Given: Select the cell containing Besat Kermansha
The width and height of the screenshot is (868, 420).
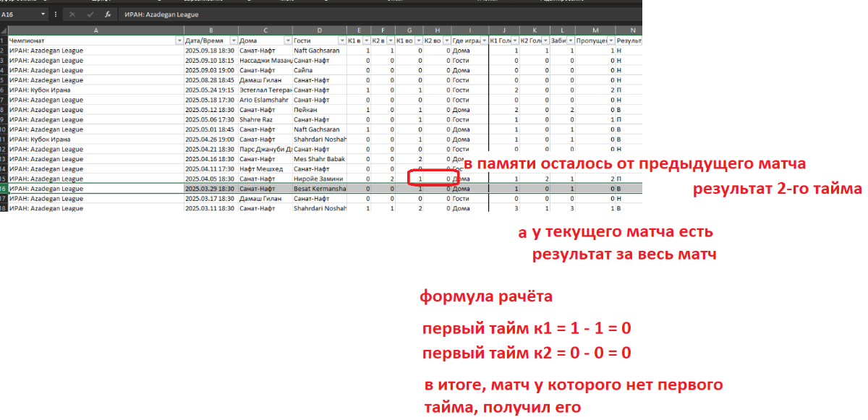Looking at the screenshot, I should [x=319, y=189].
